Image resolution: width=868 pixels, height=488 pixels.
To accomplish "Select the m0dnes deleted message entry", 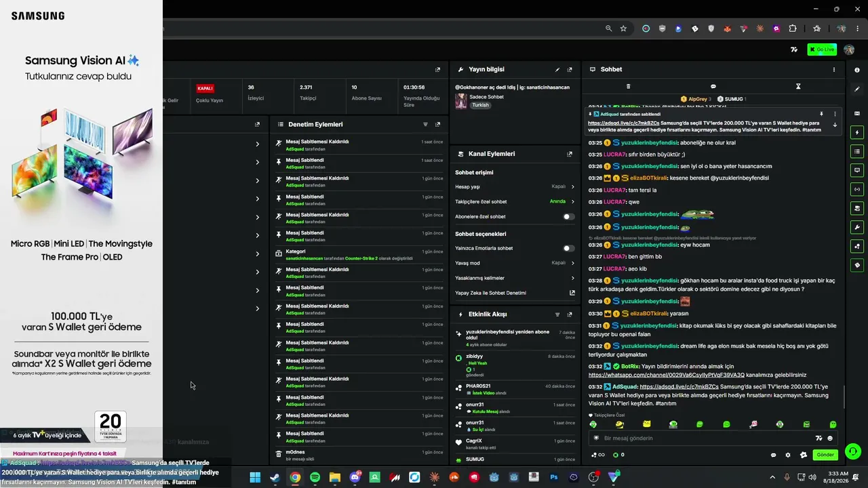I will coord(359,455).
